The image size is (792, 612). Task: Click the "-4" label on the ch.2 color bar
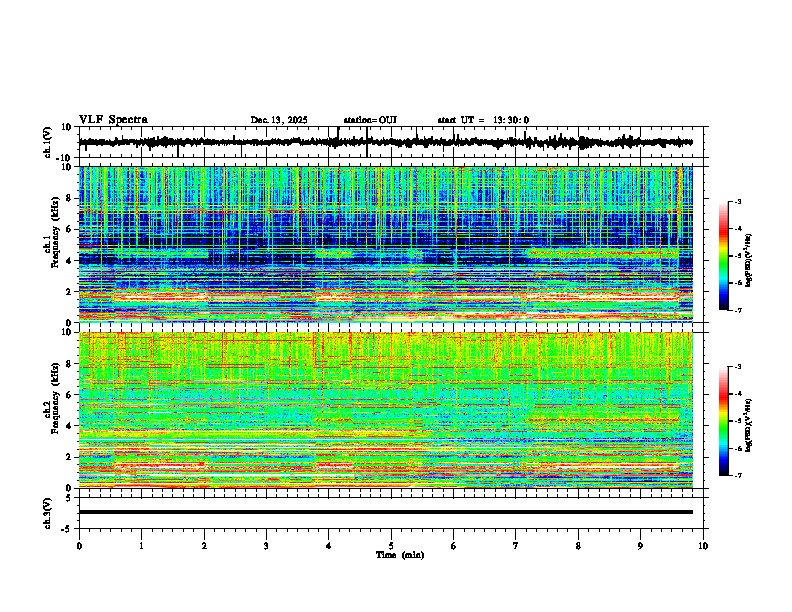coord(737,393)
